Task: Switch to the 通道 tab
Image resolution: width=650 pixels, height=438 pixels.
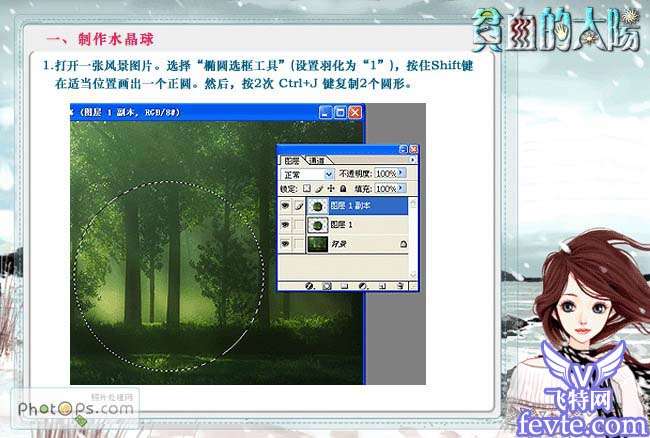Action: (x=317, y=160)
